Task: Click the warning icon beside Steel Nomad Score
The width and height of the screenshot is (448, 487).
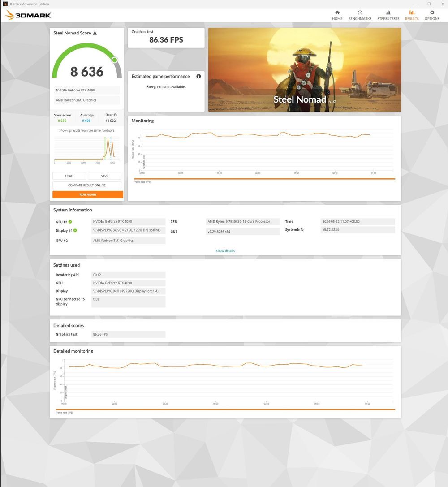Action: coord(95,33)
